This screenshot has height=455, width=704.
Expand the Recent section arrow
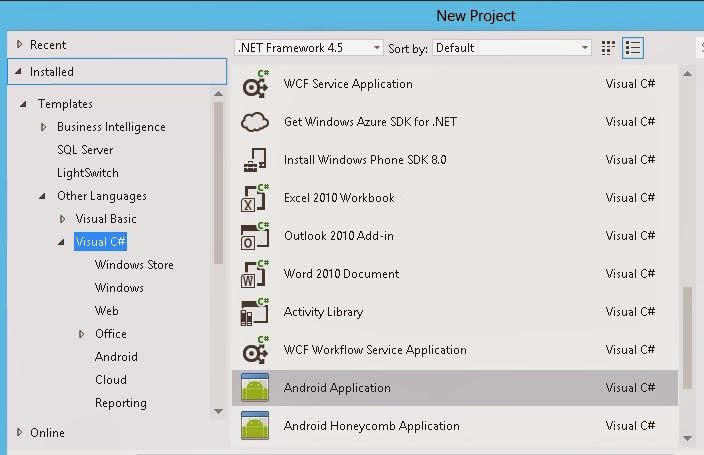click(x=19, y=44)
